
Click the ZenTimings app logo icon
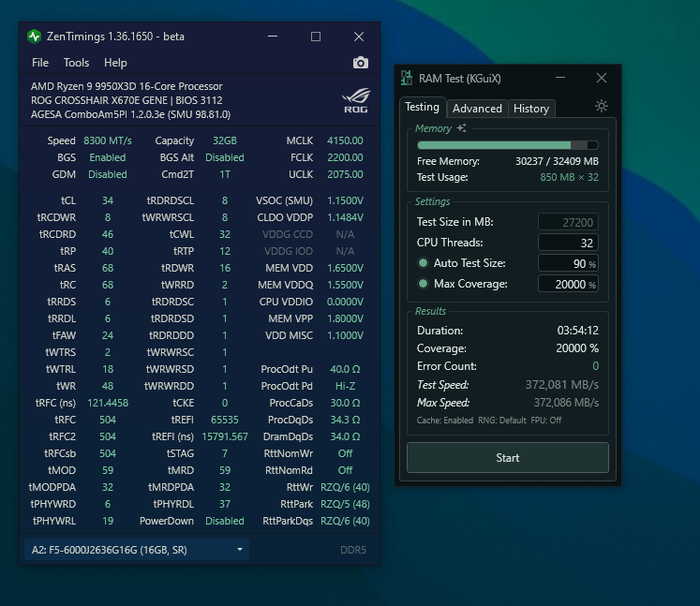tap(34, 37)
